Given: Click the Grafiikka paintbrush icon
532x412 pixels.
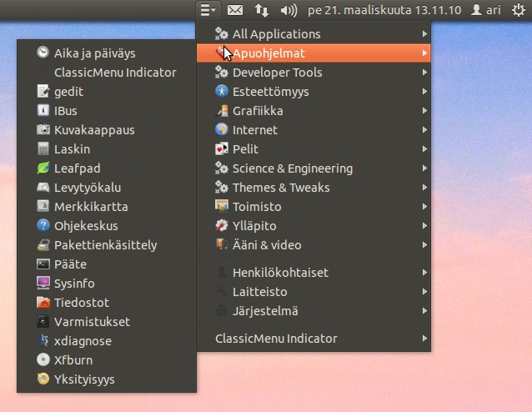Looking at the screenshot, I should (x=222, y=110).
